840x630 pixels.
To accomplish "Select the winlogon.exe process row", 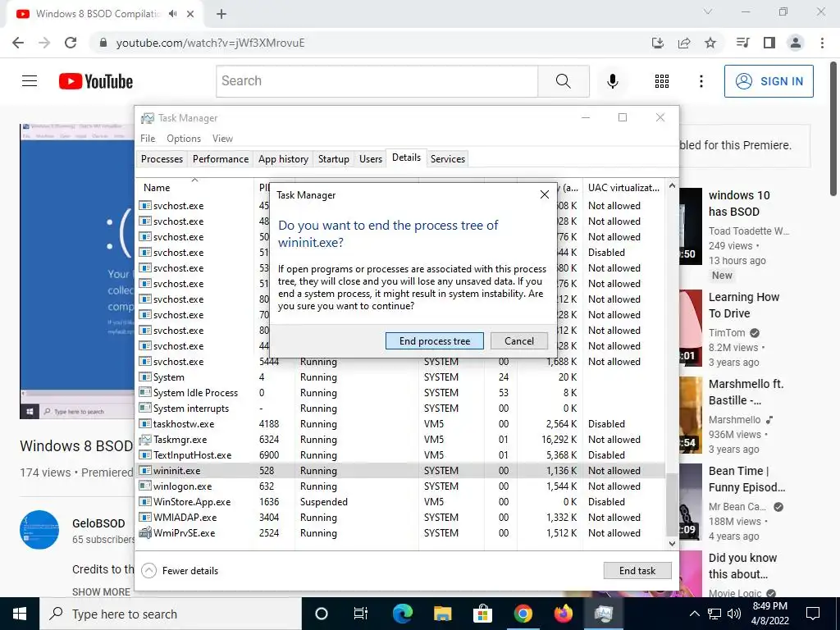I will point(400,486).
